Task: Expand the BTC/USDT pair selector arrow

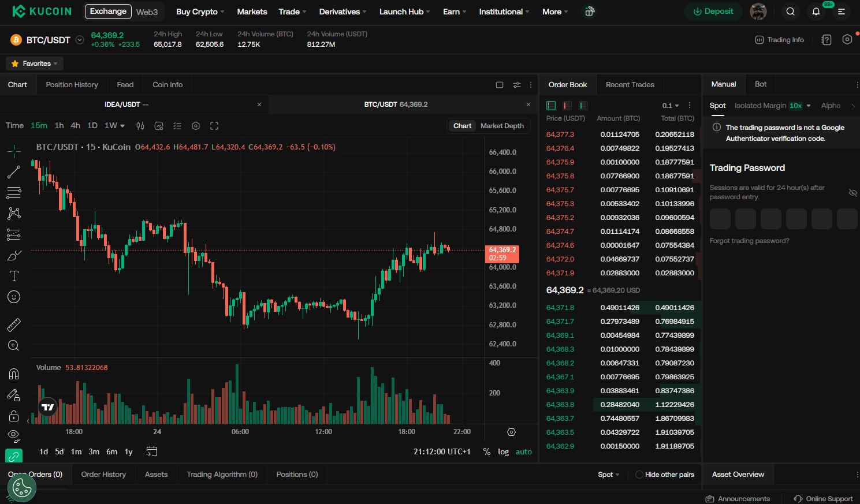Action: coord(80,40)
